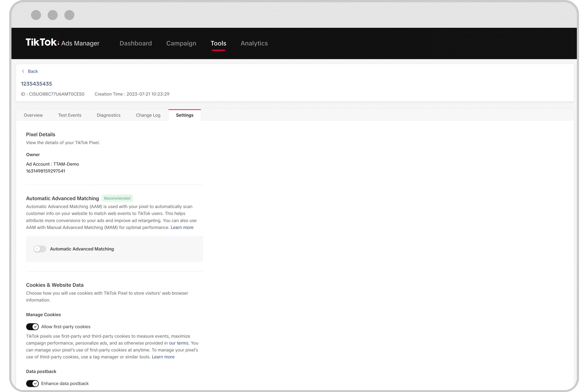The image size is (588, 392).
Task: Navigate to Dashboard tab
Action: [x=136, y=43]
